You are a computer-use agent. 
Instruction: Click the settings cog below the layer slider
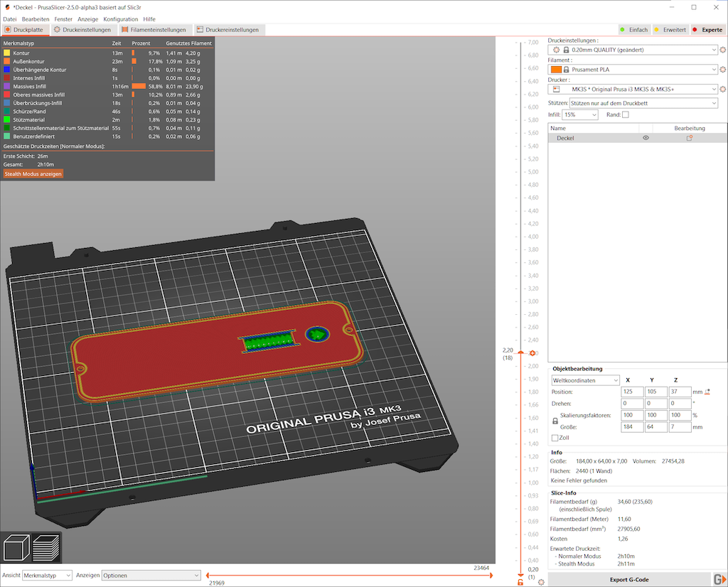coord(542,582)
